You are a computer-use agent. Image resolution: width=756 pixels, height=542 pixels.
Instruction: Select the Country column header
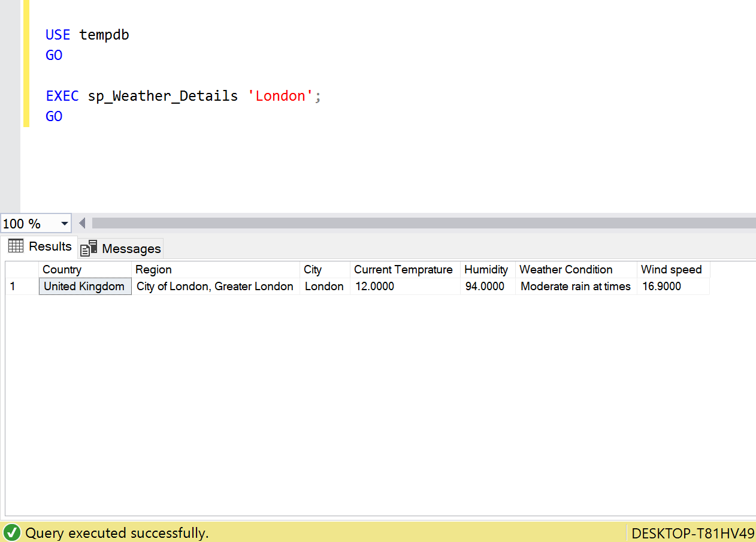[84, 270]
